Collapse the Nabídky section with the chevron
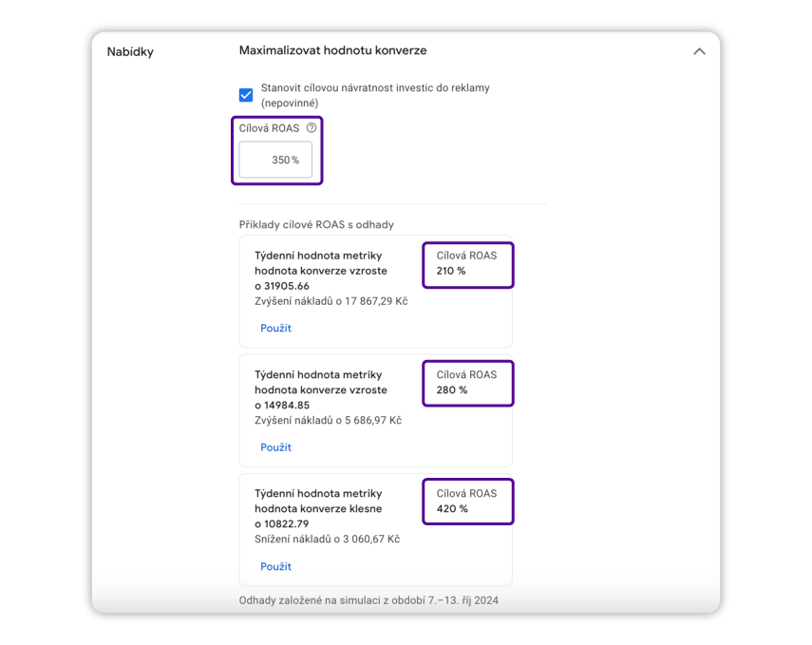 pyautogui.click(x=699, y=51)
